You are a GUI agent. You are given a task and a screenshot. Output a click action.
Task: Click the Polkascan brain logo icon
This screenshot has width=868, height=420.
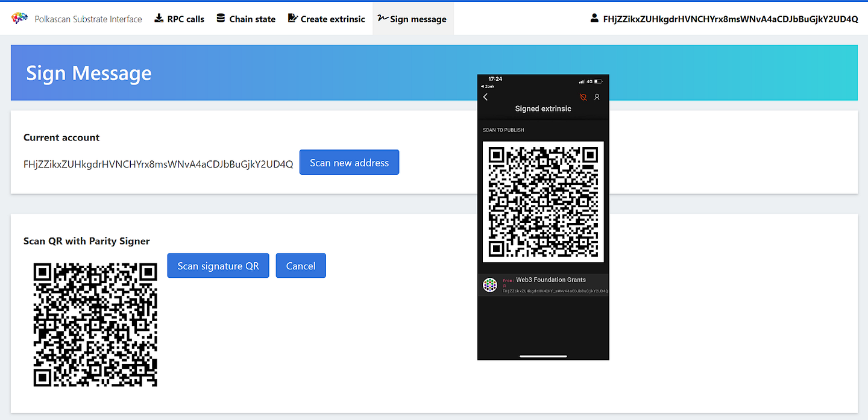click(x=20, y=19)
